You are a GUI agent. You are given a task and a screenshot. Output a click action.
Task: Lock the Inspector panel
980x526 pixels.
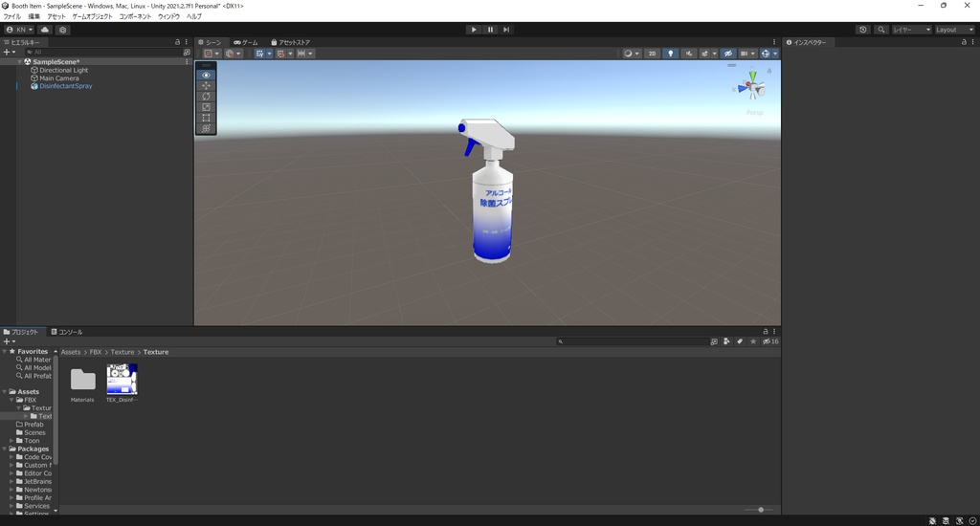(964, 42)
